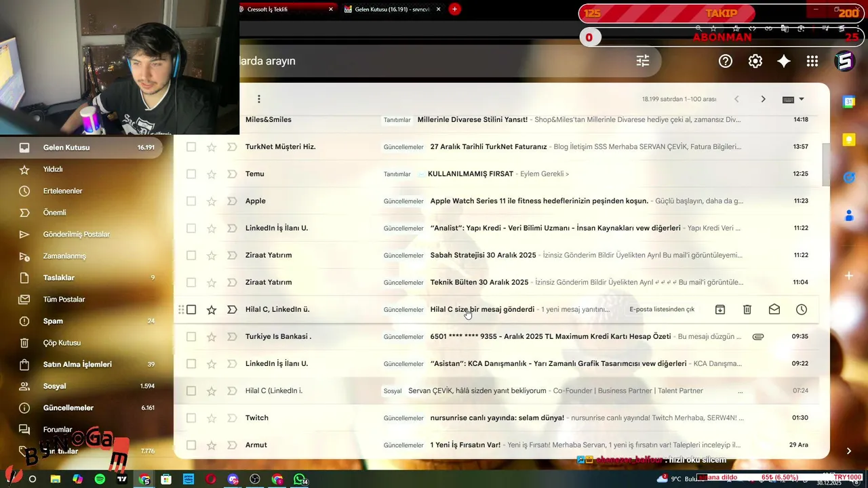Open Opera browser from the taskbar

[211, 479]
